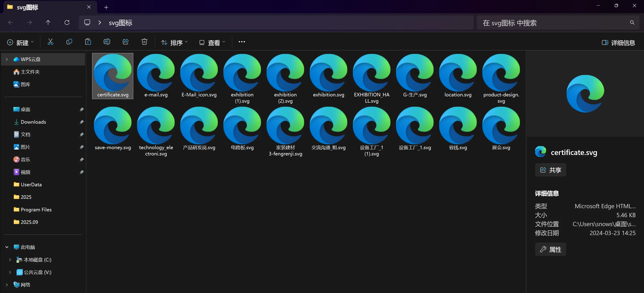The width and height of the screenshot is (644, 293).
Task: Close the svg图标 tab
Action: [x=89, y=7]
